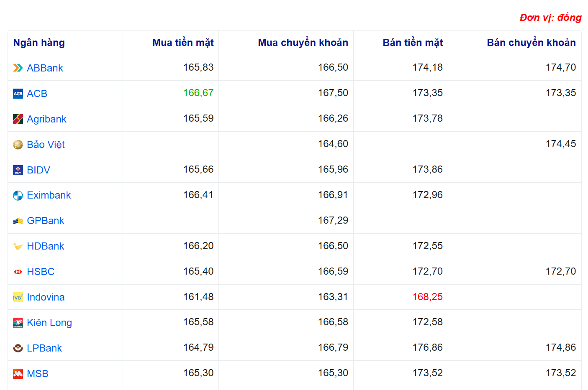Open the GPBank link
This screenshot has width=588, height=390.
point(45,221)
